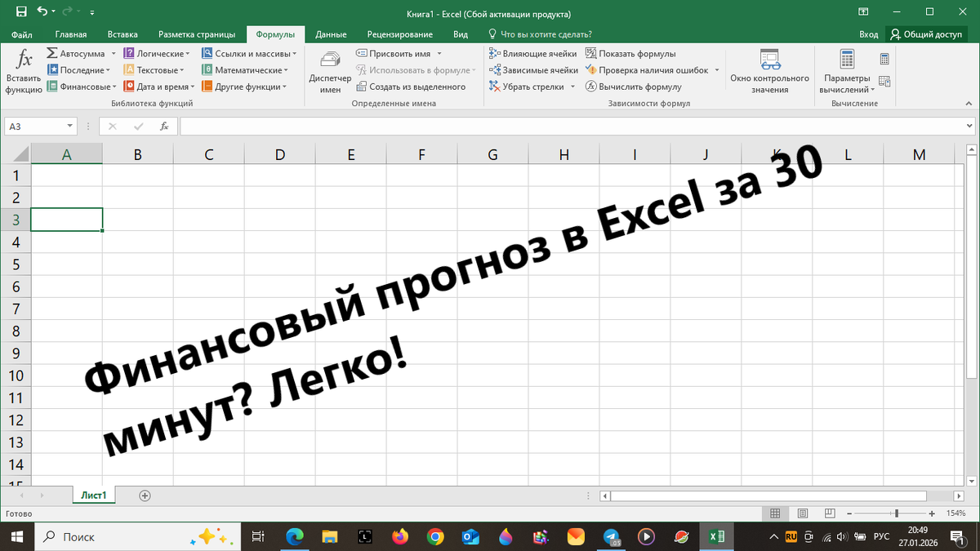Expand Убрать стрелки dropdown arrow
The image size is (980, 551).
[x=572, y=87]
